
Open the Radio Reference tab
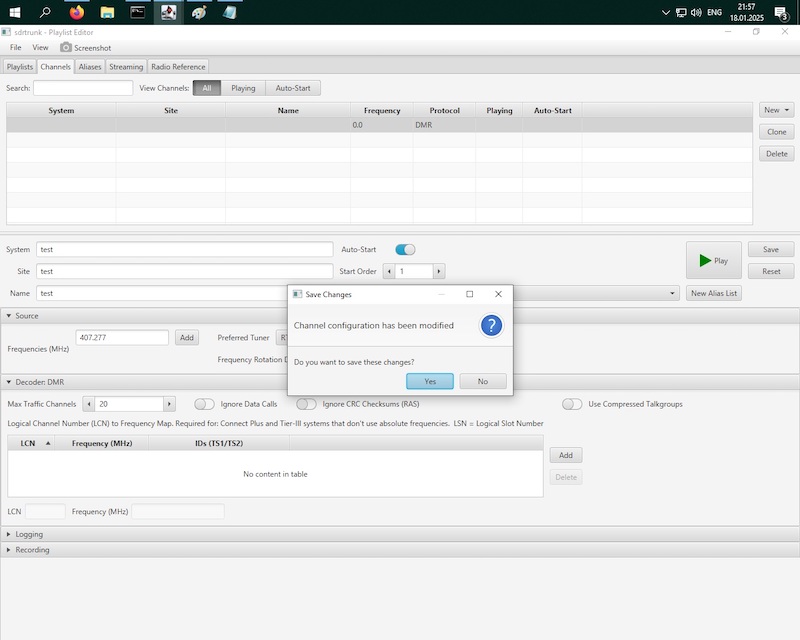click(x=178, y=67)
